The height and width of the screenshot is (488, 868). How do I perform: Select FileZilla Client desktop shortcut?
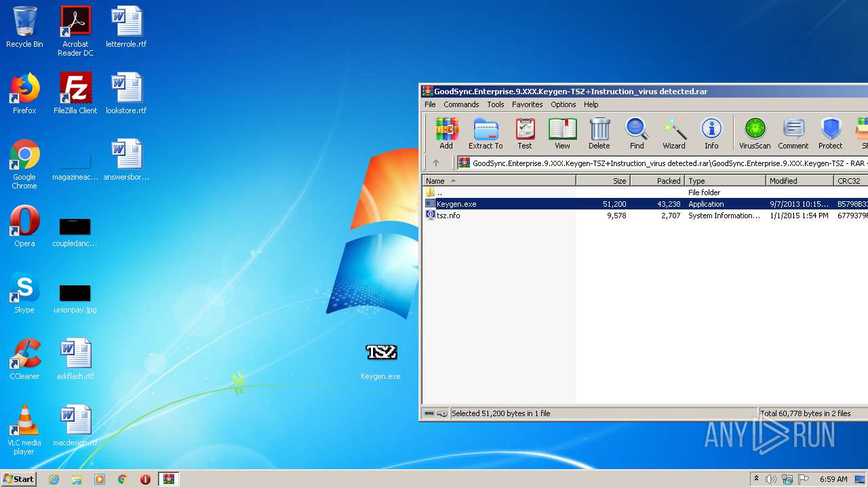75,94
